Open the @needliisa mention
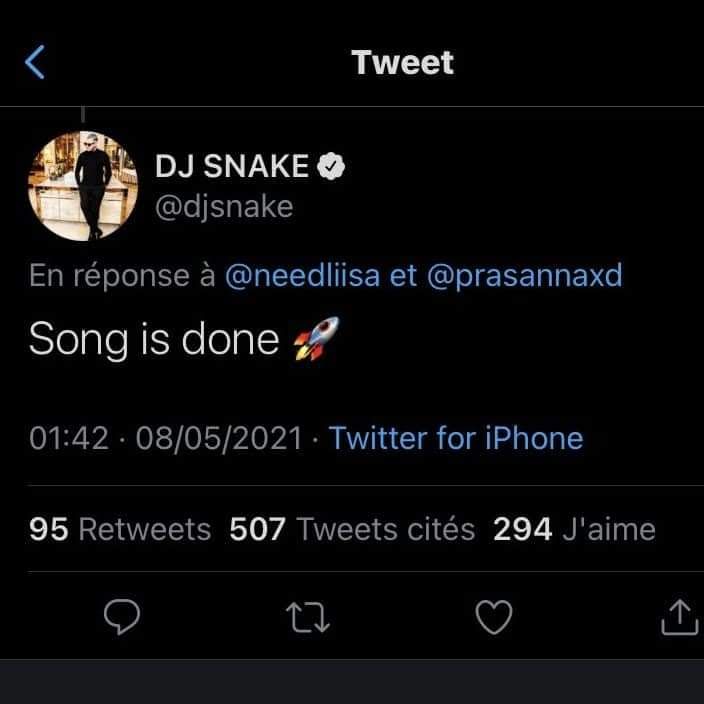This screenshot has height=704, width=704. tap(303, 276)
